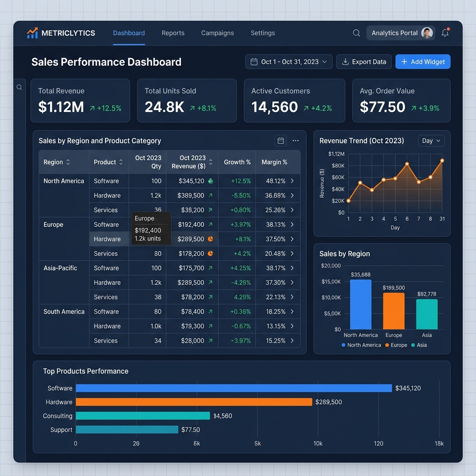Switch to the Dashboard tab
This screenshot has height=476, width=476.
tap(129, 33)
